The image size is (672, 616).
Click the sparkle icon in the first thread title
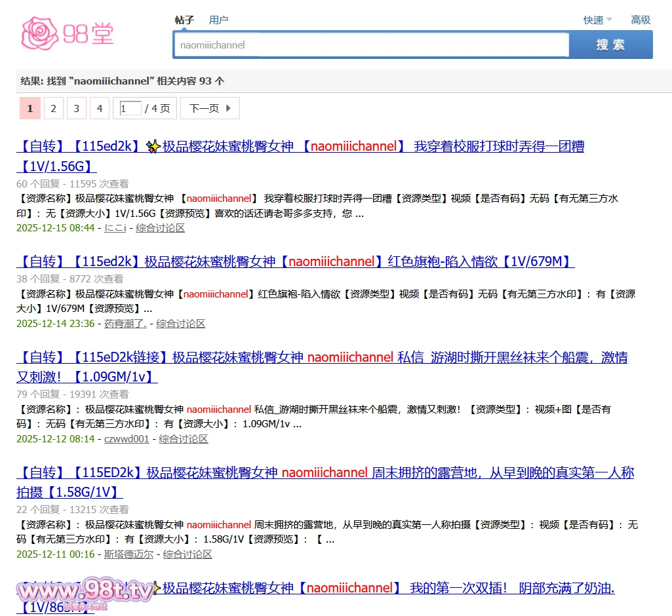(x=152, y=146)
